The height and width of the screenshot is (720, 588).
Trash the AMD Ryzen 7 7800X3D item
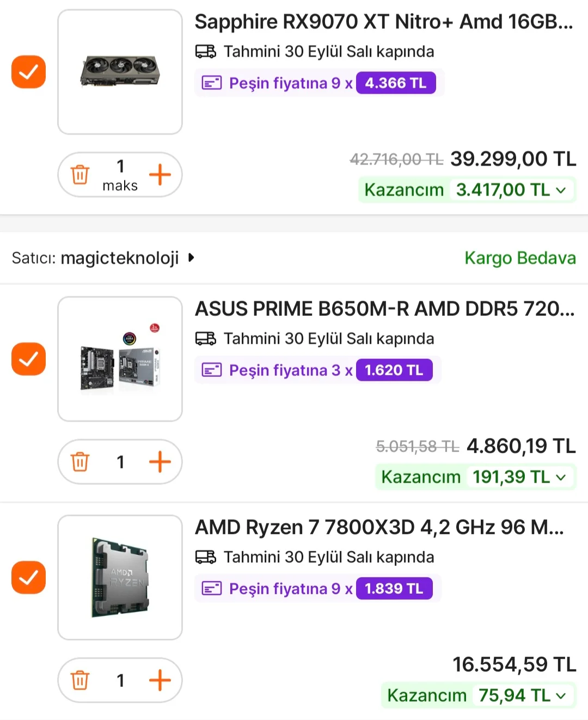[x=80, y=680]
